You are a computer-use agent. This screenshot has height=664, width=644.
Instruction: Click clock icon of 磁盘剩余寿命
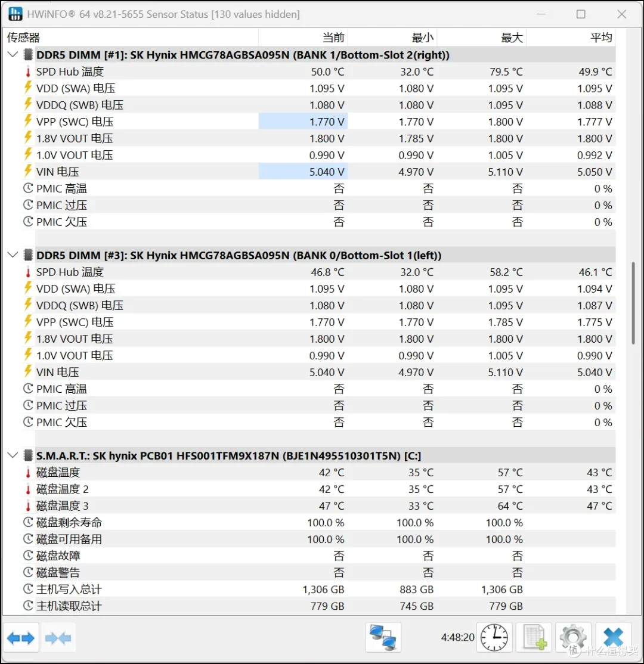pos(28,522)
